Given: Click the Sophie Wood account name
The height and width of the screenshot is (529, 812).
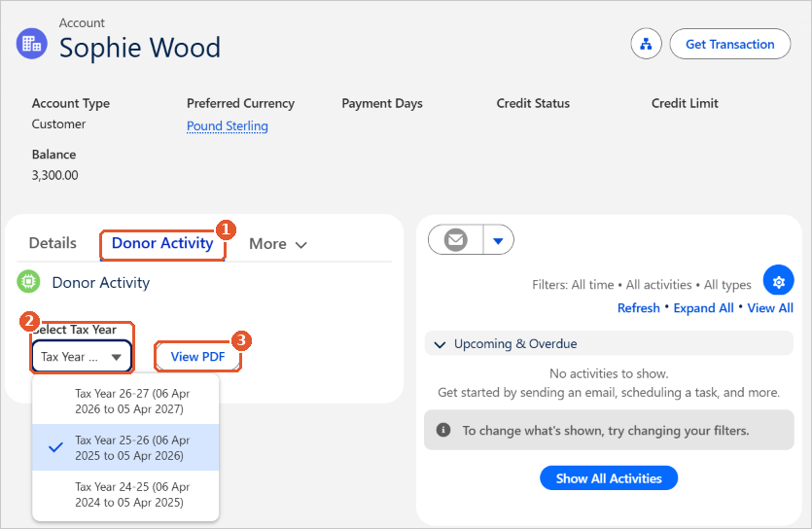Looking at the screenshot, I should tap(140, 48).
